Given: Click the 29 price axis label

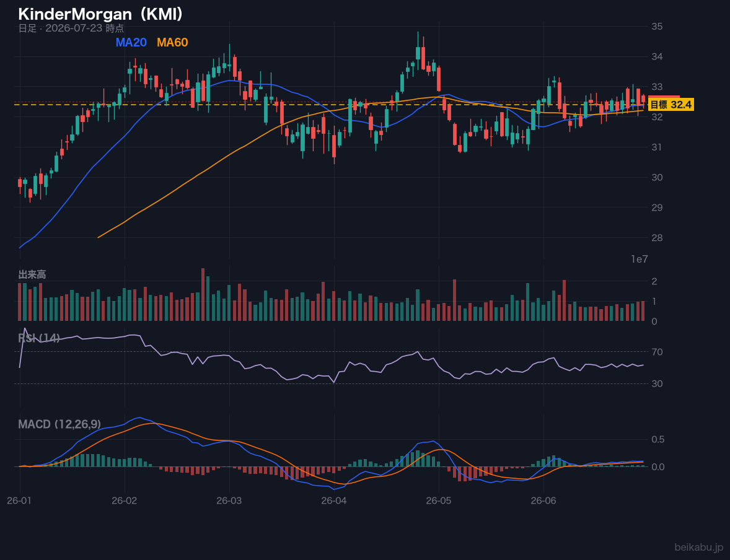Looking at the screenshot, I should 657,208.
